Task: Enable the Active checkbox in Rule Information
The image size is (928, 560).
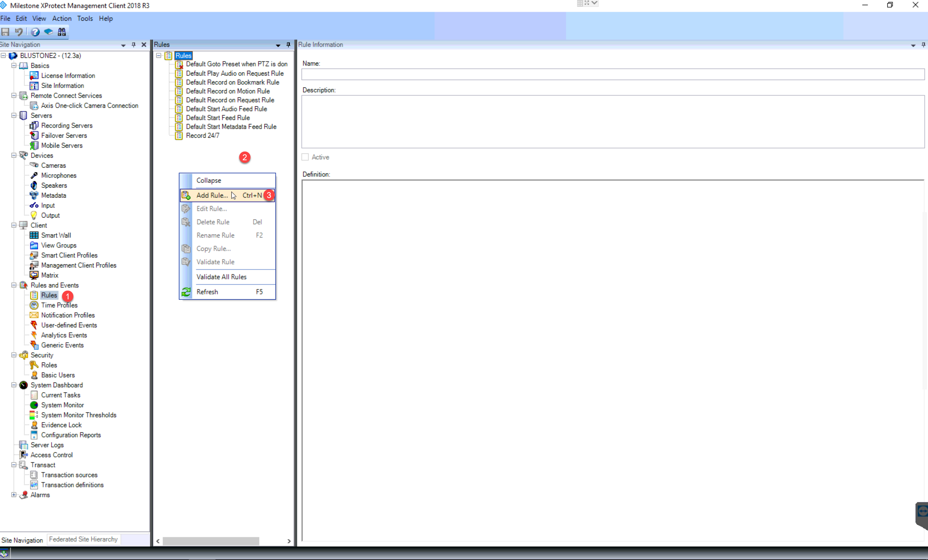Action: click(305, 157)
